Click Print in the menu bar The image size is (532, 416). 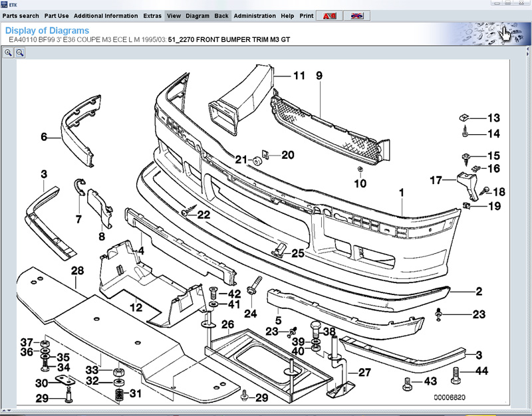tap(307, 15)
